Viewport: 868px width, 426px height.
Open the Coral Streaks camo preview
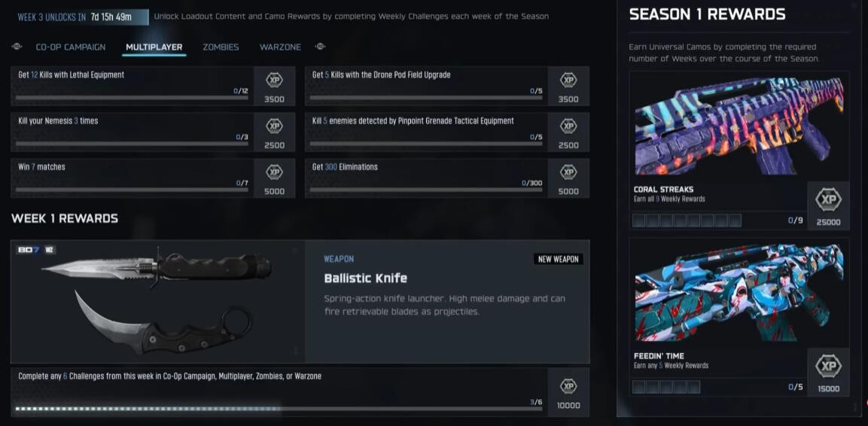[x=739, y=124]
